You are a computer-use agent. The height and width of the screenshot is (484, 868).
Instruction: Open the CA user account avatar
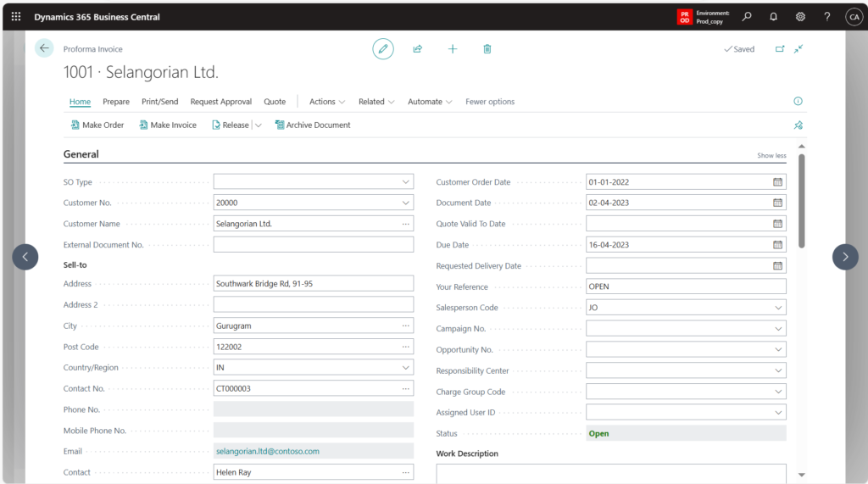(x=854, y=17)
